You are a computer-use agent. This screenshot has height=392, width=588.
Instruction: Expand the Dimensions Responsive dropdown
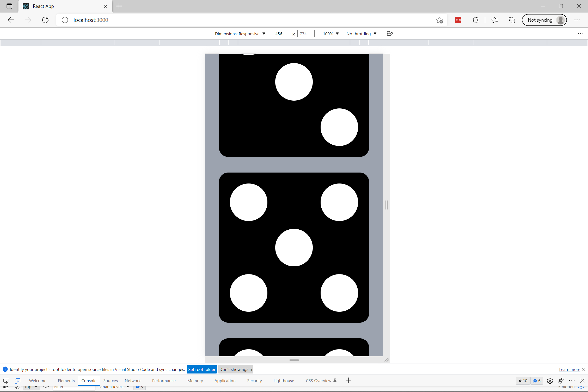coord(240,34)
